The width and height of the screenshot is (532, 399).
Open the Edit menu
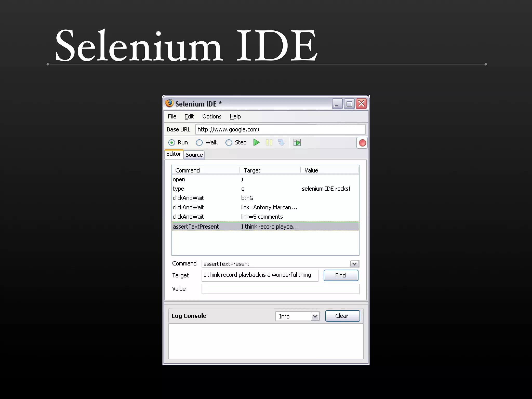point(189,116)
